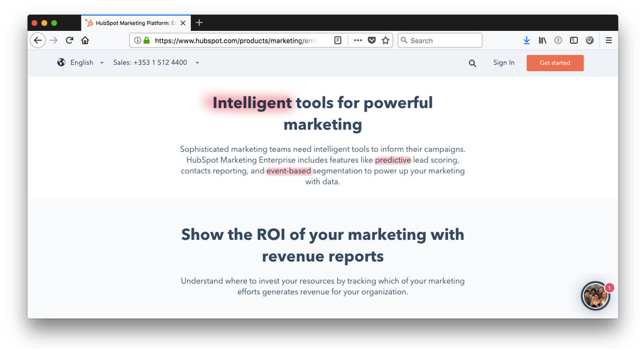Select the HubSpot Marketing Platform tab
Screen dimensions: 644x349
tap(136, 23)
